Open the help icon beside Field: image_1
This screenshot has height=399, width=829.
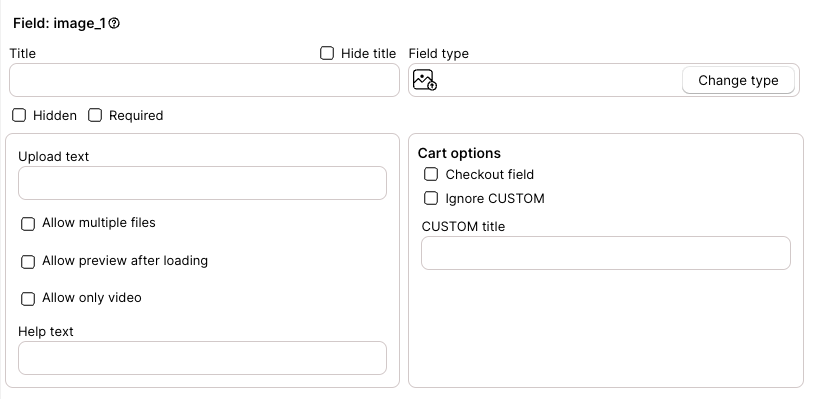click(x=114, y=23)
